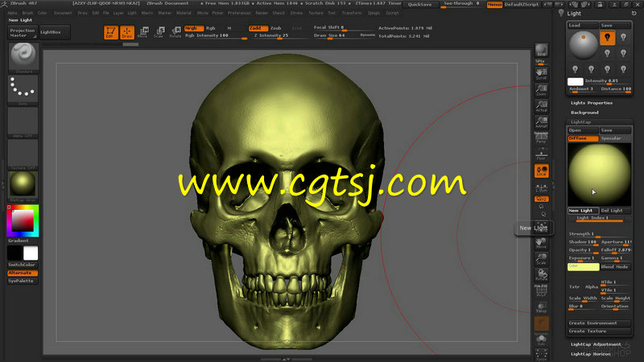Click the Actual size icon
The height and width of the screenshot is (362, 644).
click(x=541, y=106)
